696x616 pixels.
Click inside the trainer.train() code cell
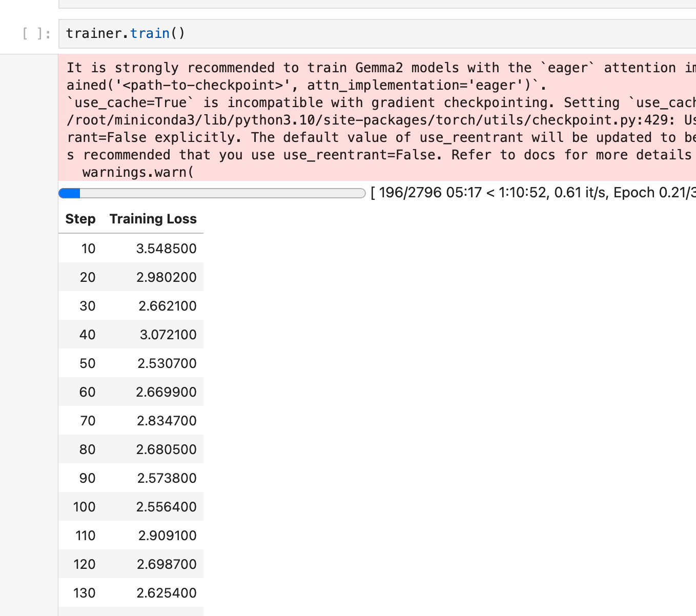(359, 34)
